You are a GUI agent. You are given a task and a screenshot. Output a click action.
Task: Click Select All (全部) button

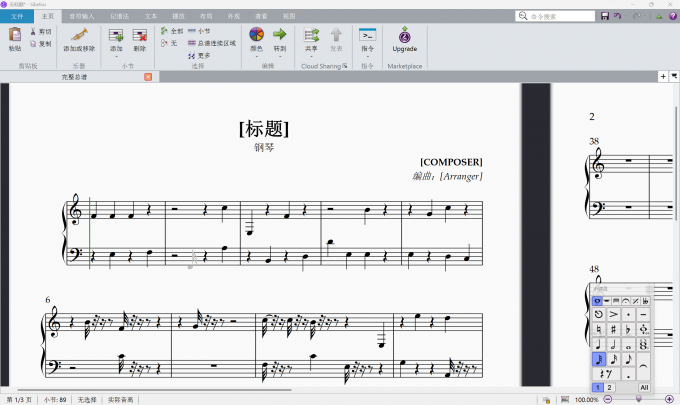[x=171, y=31]
